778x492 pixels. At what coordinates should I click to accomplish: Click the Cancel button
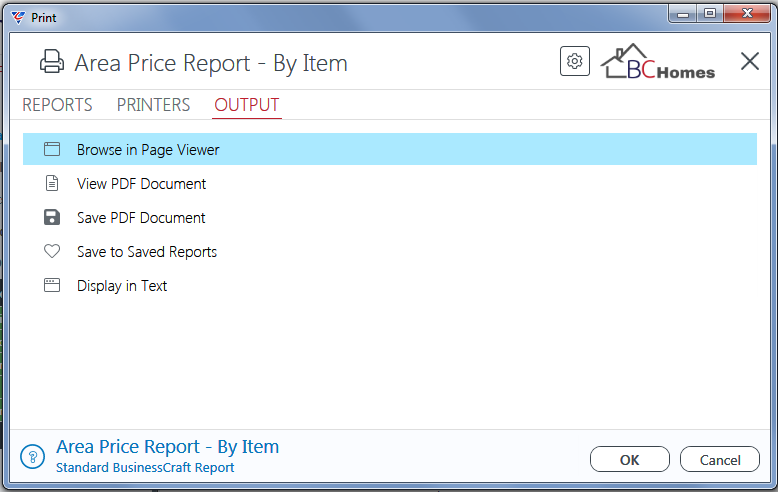pyautogui.click(x=720, y=459)
